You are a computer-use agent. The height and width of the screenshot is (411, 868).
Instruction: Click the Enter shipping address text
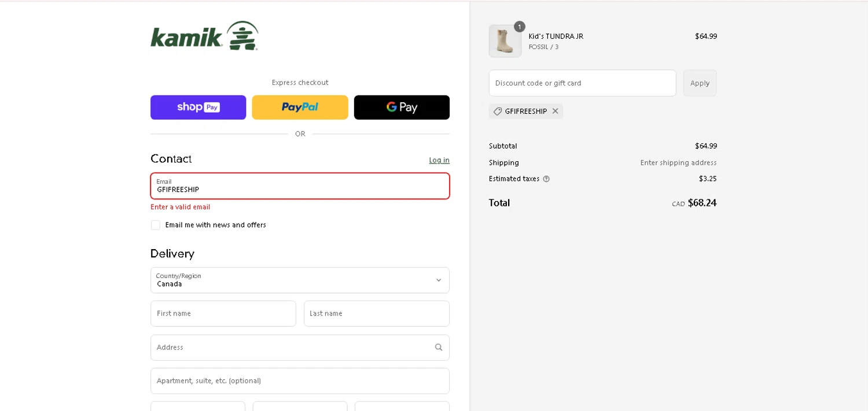678,163
